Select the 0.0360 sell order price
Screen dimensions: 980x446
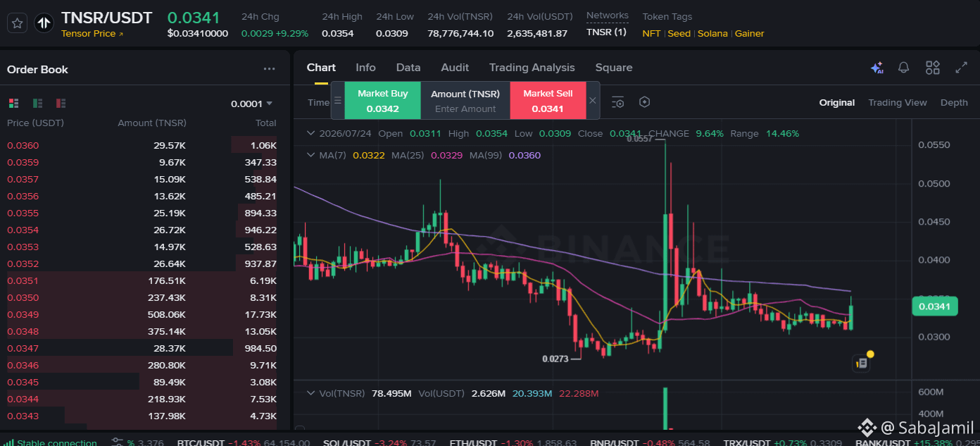coord(23,145)
